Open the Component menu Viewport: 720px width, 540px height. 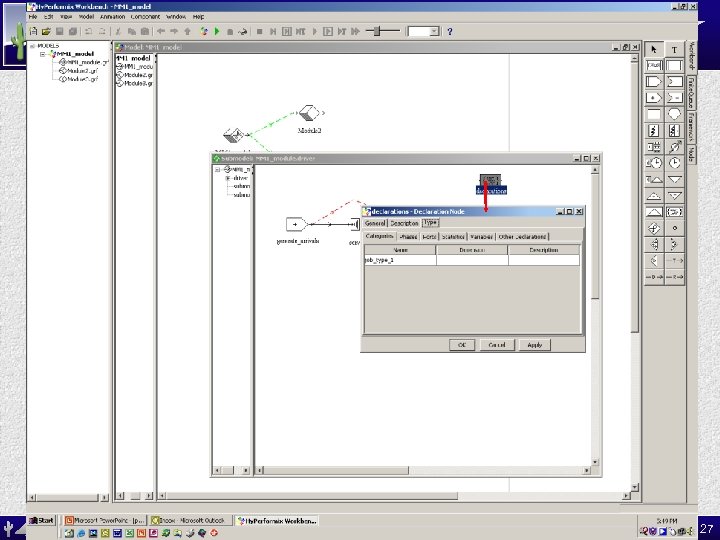point(145,17)
